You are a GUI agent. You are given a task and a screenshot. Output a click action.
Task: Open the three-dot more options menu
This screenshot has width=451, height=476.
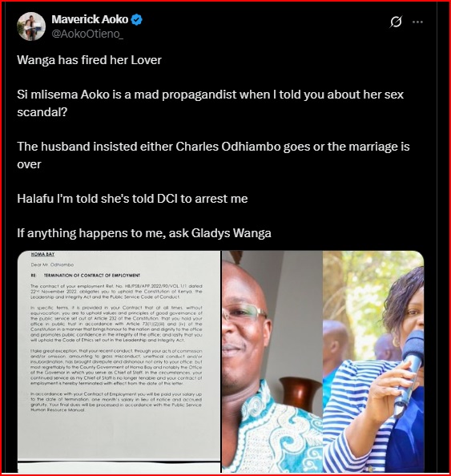[417, 22]
